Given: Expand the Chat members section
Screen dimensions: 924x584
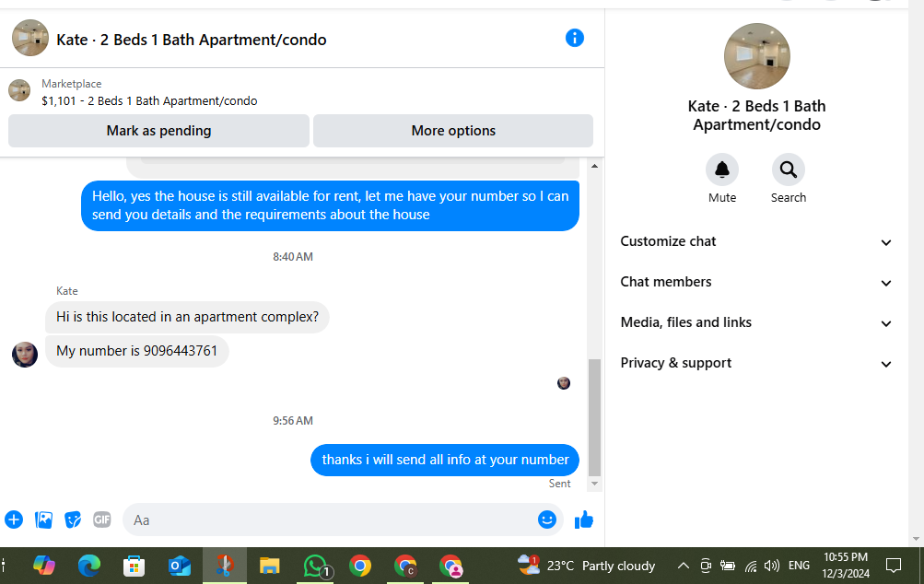Looking at the screenshot, I should pyautogui.click(x=756, y=282).
